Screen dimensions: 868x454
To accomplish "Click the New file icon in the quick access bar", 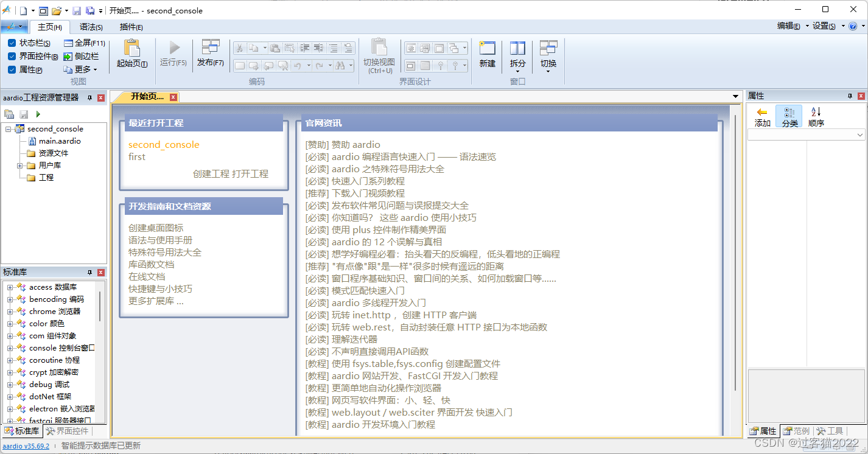I will (23, 10).
